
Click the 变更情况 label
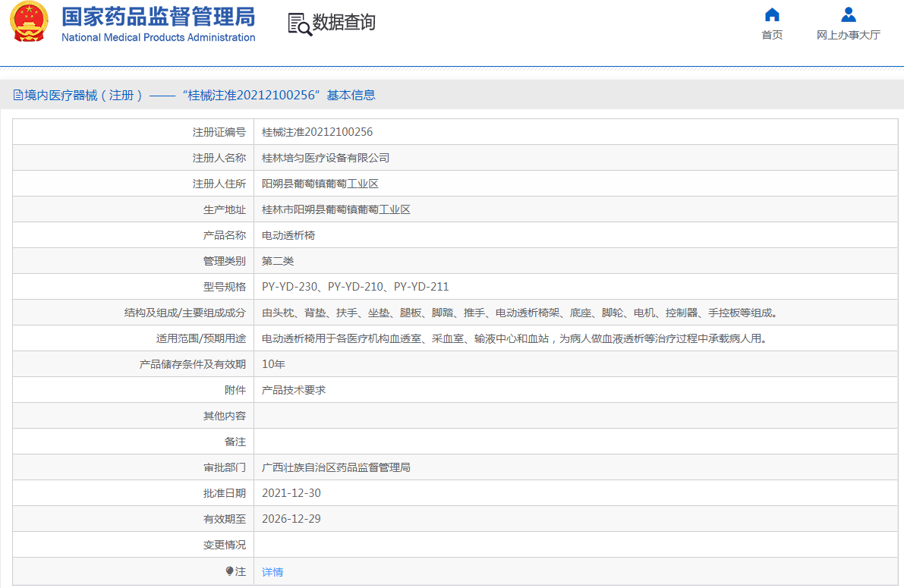coord(224,545)
